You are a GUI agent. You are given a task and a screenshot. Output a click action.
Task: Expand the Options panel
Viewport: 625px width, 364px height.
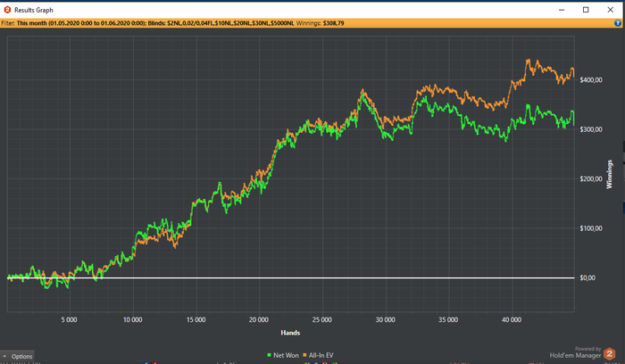17,357
